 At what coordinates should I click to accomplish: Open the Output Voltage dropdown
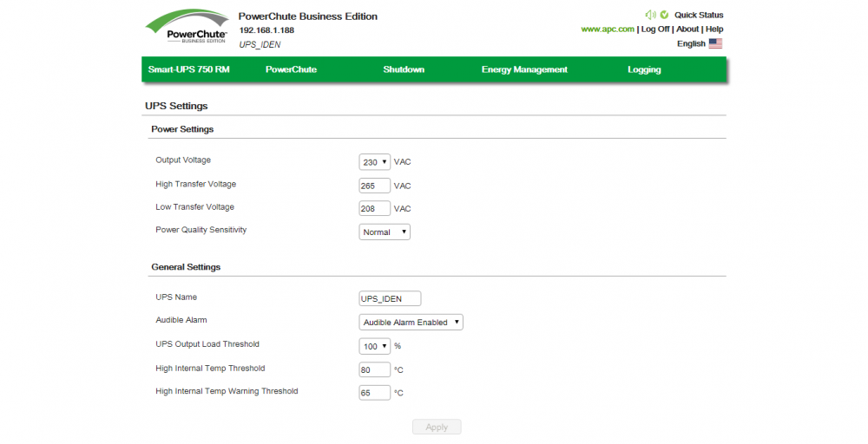374,162
